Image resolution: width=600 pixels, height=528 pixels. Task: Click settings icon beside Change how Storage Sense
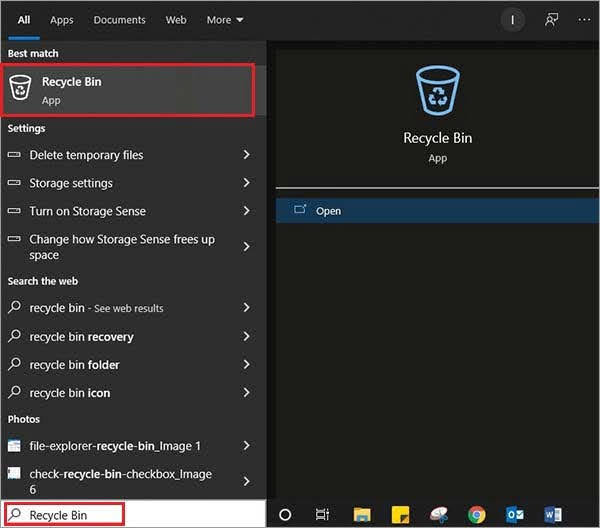[x=14, y=239]
